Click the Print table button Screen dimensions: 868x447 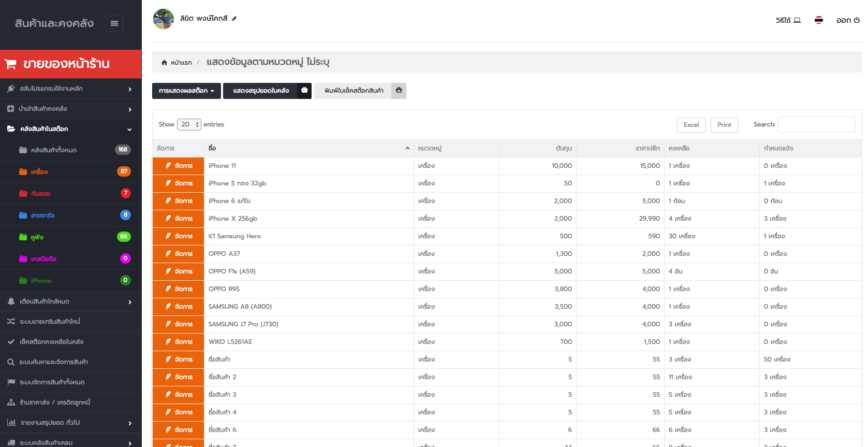[724, 125]
